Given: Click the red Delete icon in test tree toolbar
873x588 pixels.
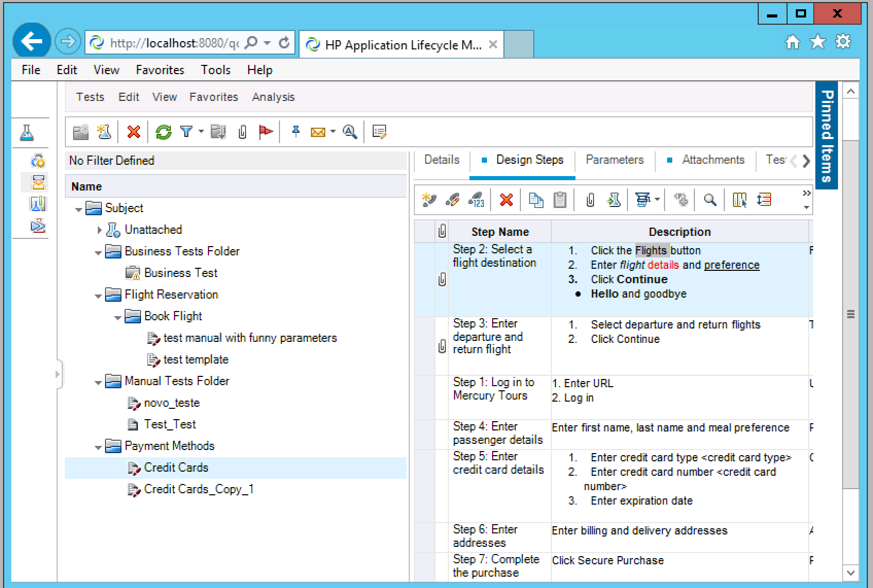Looking at the screenshot, I should 134,132.
